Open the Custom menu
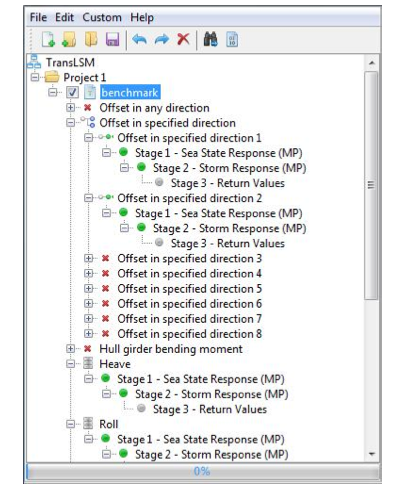 coord(102,17)
